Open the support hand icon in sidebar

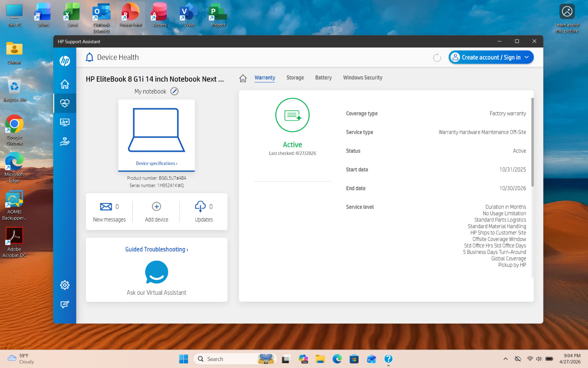tap(65, 141)
